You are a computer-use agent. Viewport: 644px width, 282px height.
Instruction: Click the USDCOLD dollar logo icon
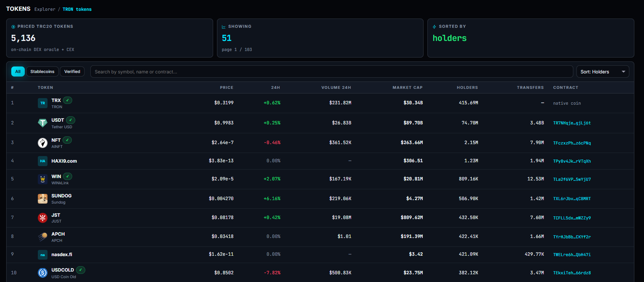pos(42,273)
